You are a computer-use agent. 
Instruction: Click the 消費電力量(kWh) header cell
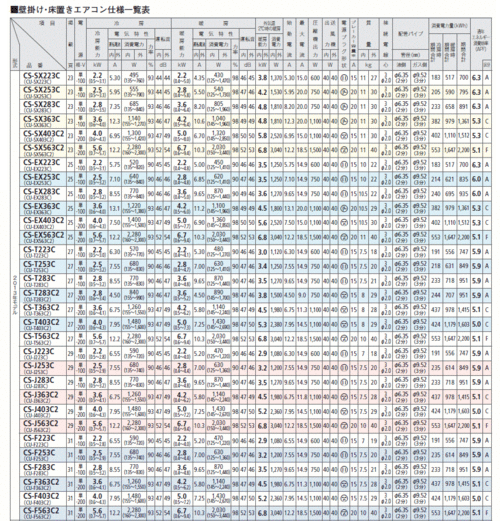449,26
